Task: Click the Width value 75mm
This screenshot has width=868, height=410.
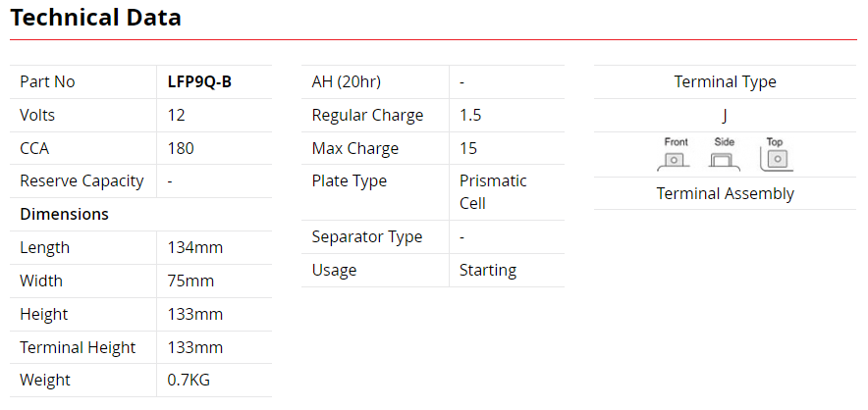Action: (x=190, y=282)
